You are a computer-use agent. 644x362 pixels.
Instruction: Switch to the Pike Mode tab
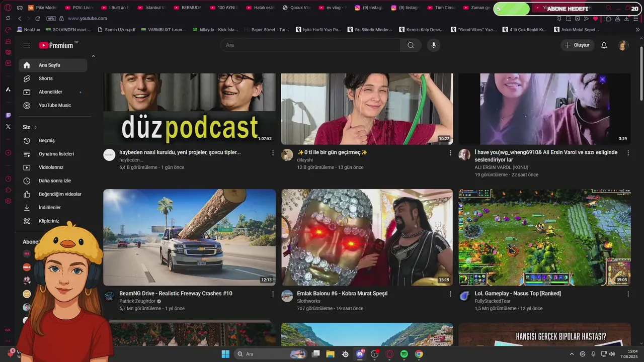coord(42,8)
